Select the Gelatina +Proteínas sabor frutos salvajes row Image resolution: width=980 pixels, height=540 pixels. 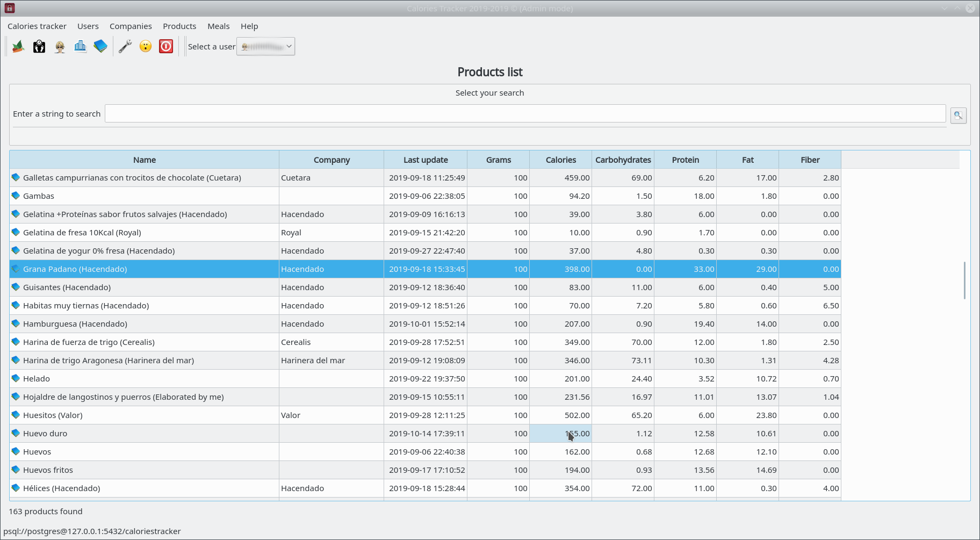coord(426,214)
